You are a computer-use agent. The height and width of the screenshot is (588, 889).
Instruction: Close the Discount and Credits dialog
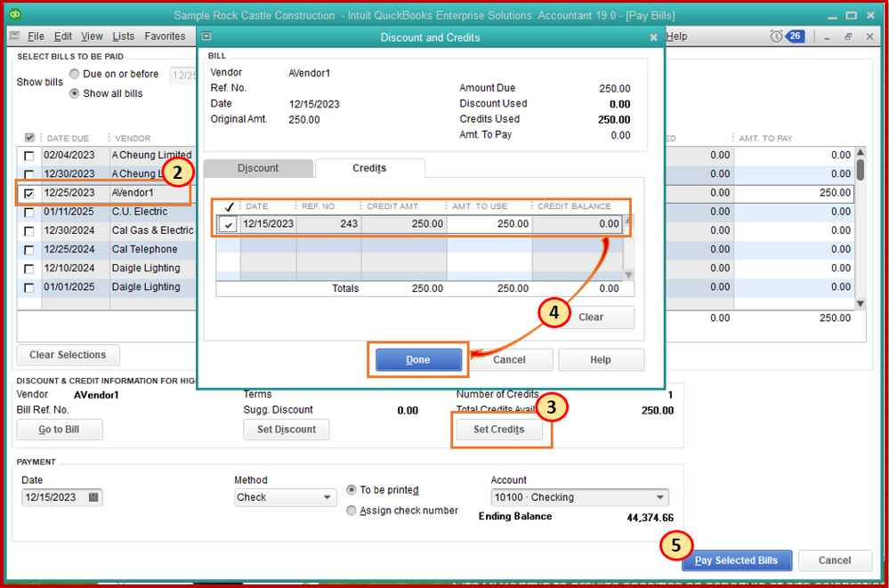(x=653, y=37)
